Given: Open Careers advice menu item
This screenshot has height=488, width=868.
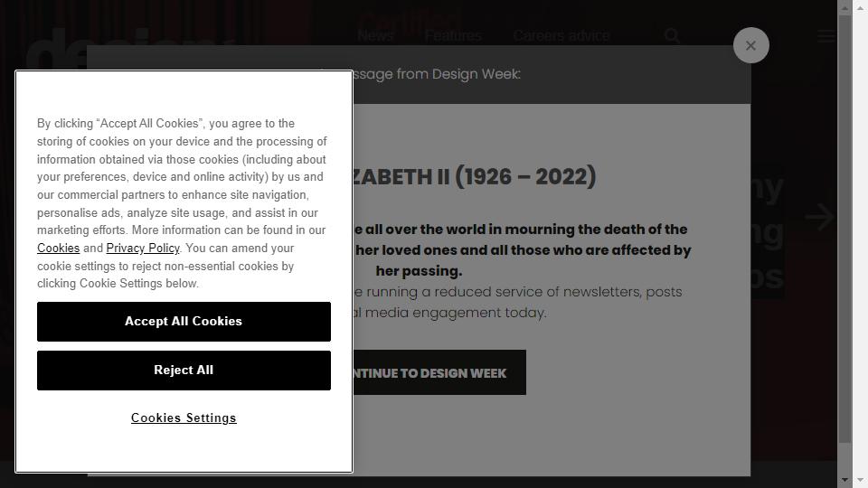Looking at the screenshot, I should click(x=561, y=36).
